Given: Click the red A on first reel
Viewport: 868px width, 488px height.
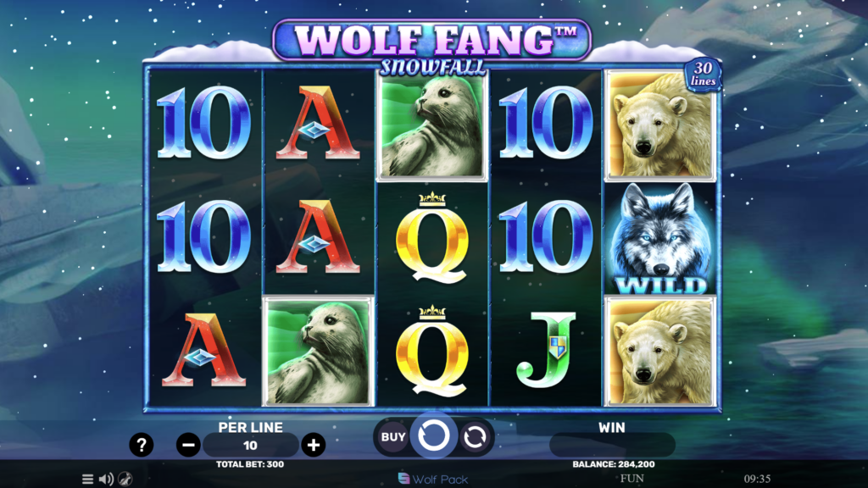Looking at the screenshot, I should tap(203, 350).
